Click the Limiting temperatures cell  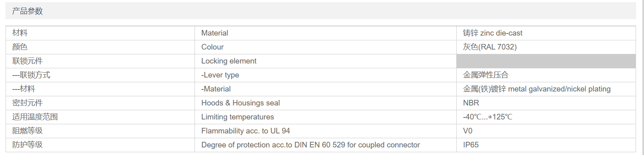point(238,117)
